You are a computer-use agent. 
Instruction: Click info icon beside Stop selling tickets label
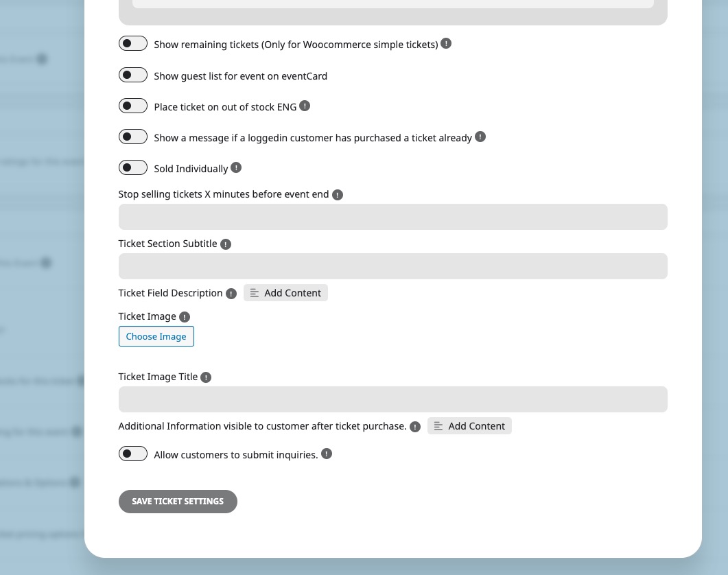[338, 195]
